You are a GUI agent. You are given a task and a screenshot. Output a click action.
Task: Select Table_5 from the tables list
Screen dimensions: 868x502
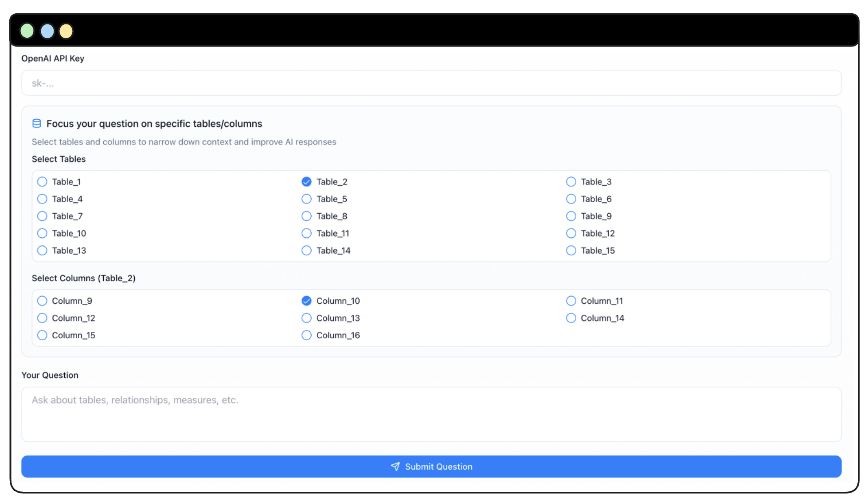tap(306, 199)
